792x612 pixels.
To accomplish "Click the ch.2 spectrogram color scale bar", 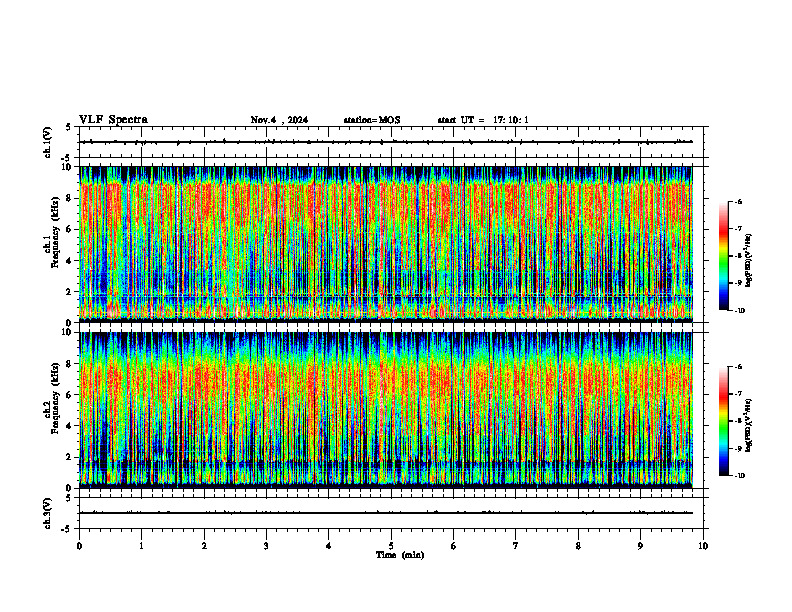I will coord(723,421).
